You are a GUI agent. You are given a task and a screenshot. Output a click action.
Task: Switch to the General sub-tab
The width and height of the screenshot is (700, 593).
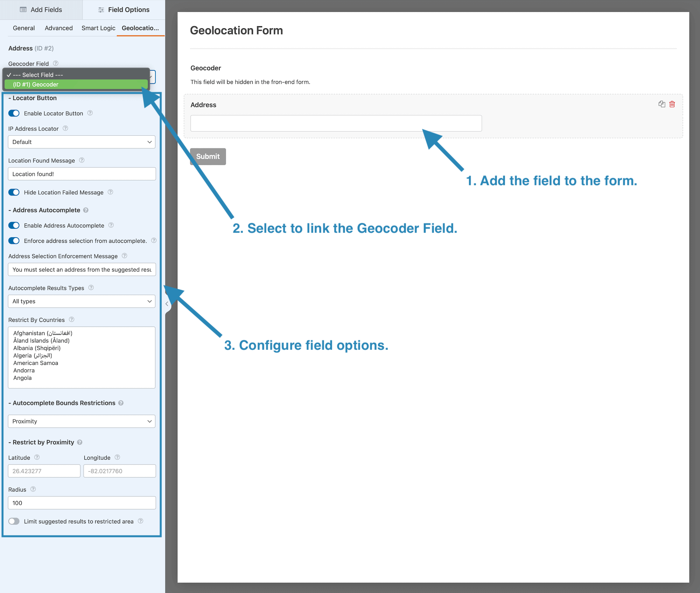click(x=24, y=28)
